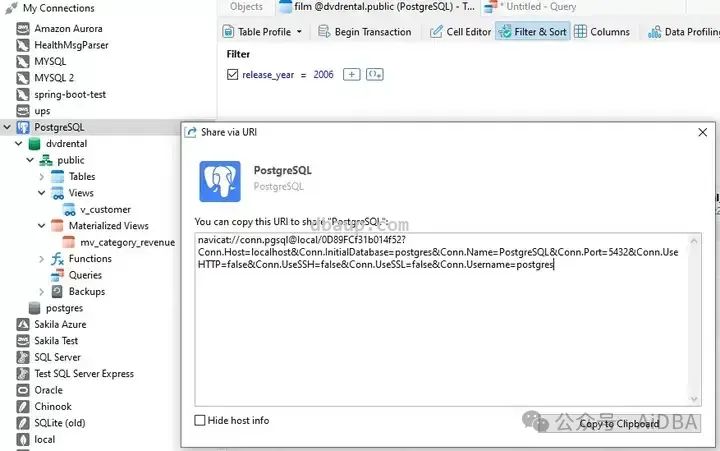Viewport: 720px width, 451px height.
Task: Open the Table Profile dropdown arrow
Action: (x=299, y=32)
